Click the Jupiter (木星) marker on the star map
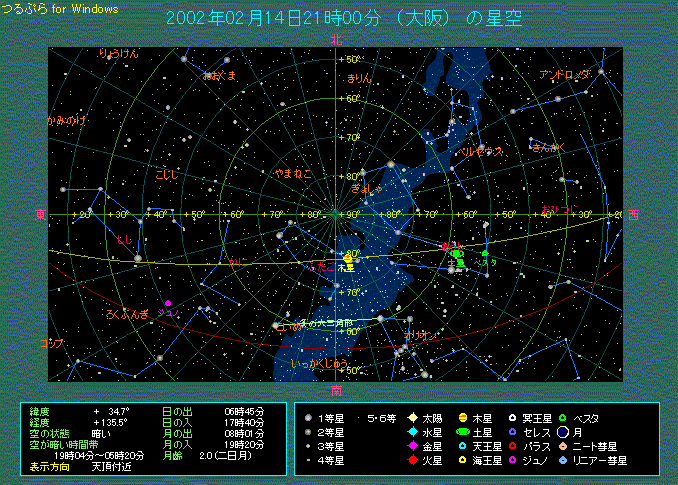Viewport: 678px width, 485px height. (346, 258)
